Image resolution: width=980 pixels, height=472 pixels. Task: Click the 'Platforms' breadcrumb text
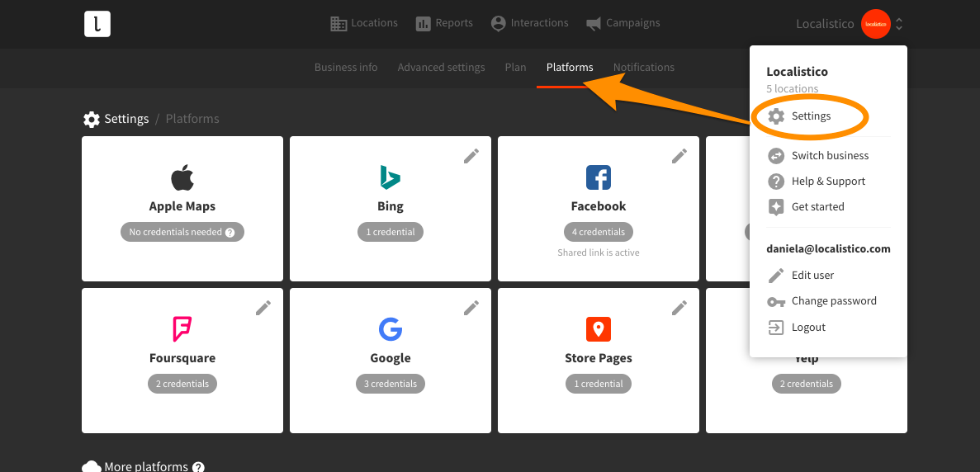coord(192,119)
